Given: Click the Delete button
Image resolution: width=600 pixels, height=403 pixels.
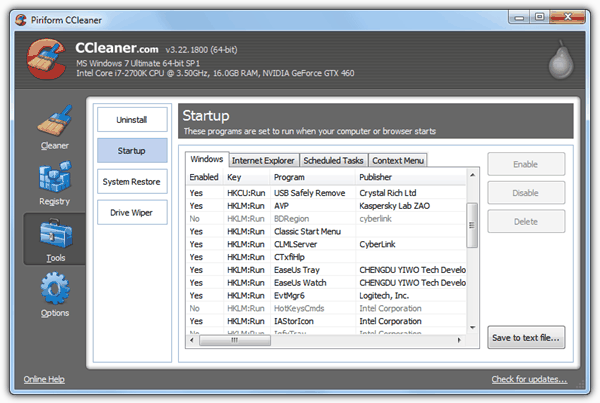Looking at the screenshot, I should (526, 222).
